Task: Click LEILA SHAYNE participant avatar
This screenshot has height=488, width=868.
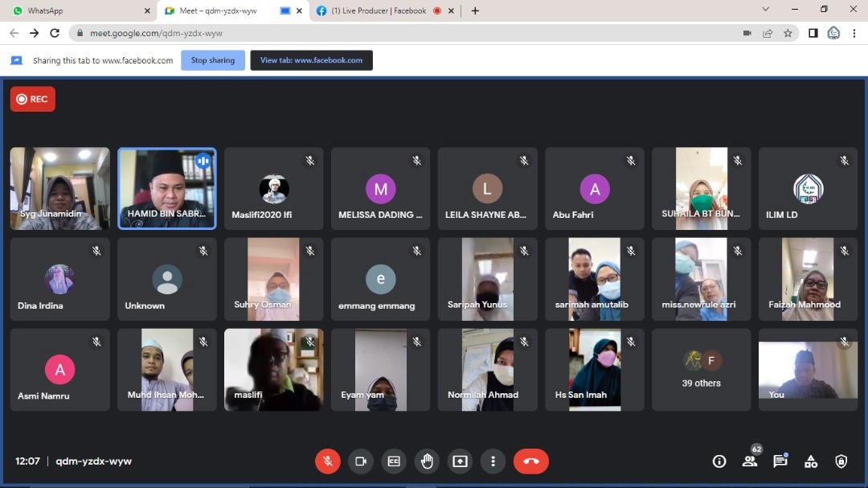Action: 487,188
